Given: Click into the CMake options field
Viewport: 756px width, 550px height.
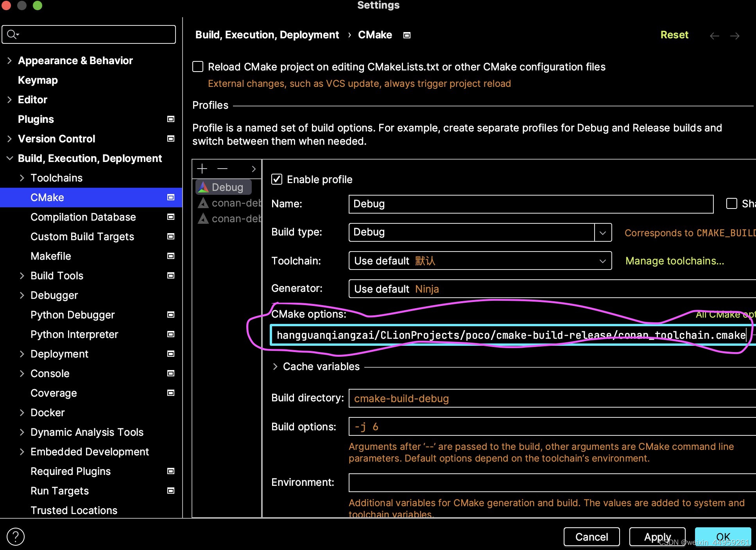Looking at the screenshot, I should point(508,335).
